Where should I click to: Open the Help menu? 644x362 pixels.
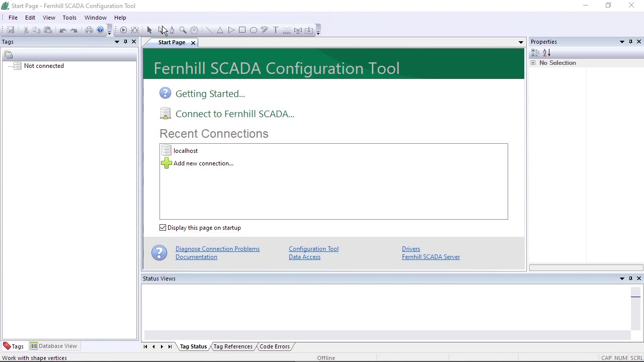point(120,18)
